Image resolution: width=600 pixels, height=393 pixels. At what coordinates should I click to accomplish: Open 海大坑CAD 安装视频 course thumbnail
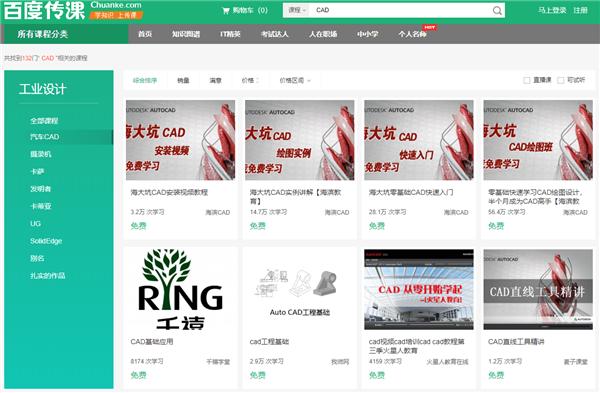[x=181, y=140]
